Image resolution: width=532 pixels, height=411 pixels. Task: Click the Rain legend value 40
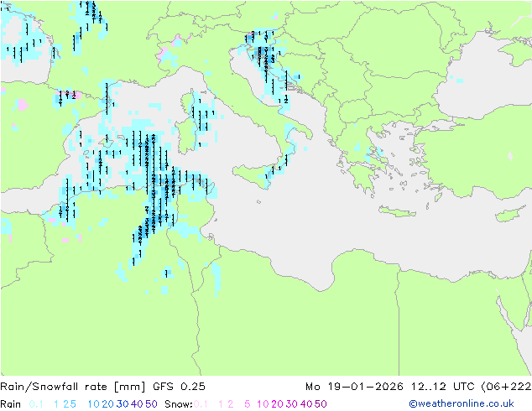(137, 404)
